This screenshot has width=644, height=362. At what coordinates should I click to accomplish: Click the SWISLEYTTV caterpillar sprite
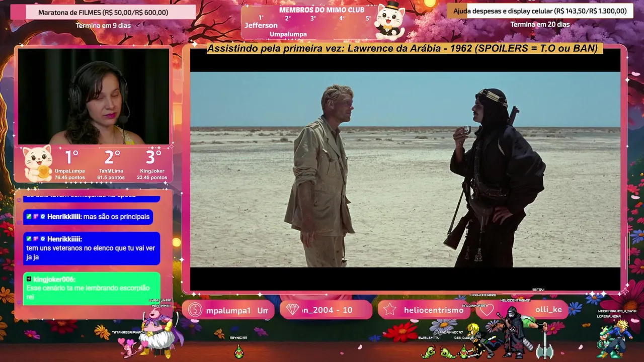click(428, 351)
